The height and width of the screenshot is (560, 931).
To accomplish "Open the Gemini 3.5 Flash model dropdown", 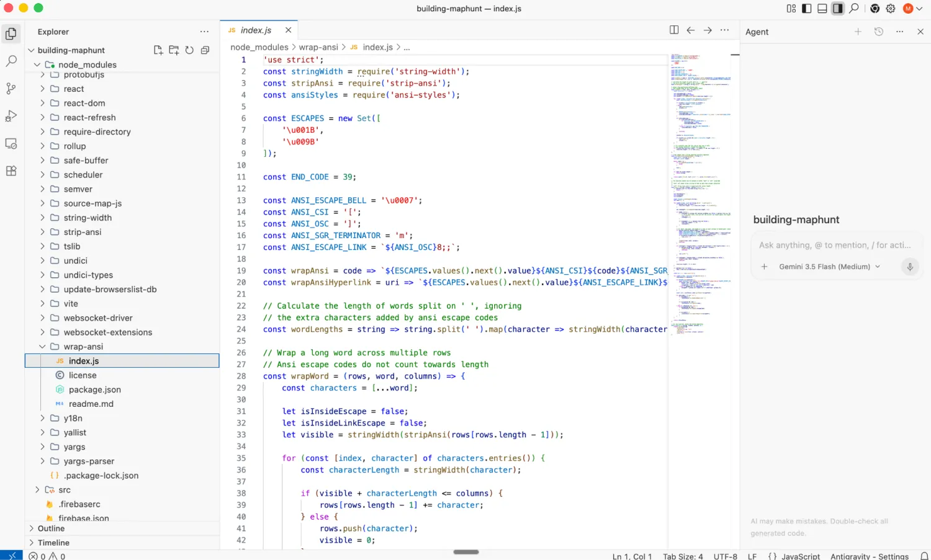I will point(829,267).
